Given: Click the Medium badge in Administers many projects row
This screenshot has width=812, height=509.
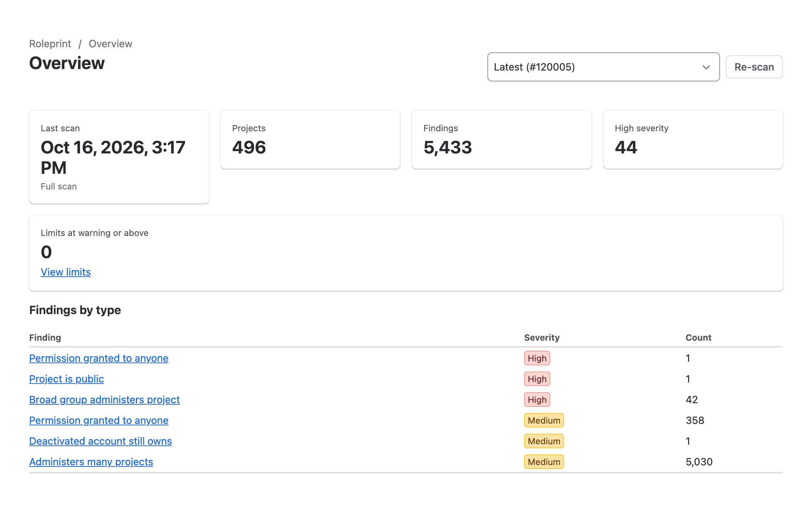Looking at the screenshot, I should 544,462.
